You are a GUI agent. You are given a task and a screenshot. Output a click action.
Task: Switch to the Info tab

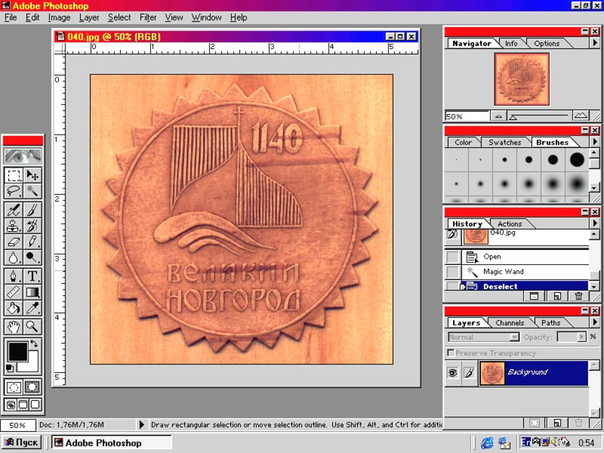pyautogui.click(x=511, y=44)
